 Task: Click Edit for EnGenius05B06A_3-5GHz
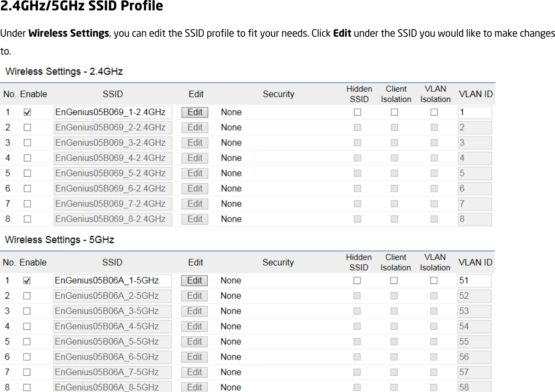[x=195, y=311]
